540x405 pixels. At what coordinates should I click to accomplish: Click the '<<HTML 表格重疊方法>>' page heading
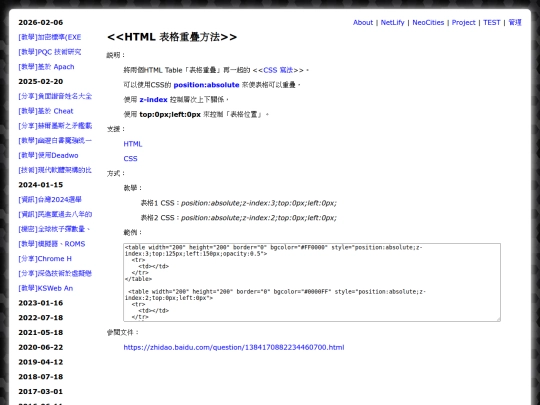pos(172,37)
